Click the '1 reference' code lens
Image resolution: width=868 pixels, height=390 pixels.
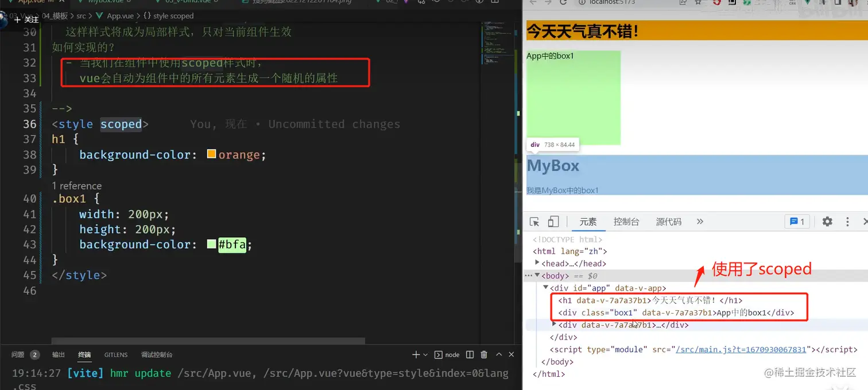pyautogui.click(x=76, y=186)
